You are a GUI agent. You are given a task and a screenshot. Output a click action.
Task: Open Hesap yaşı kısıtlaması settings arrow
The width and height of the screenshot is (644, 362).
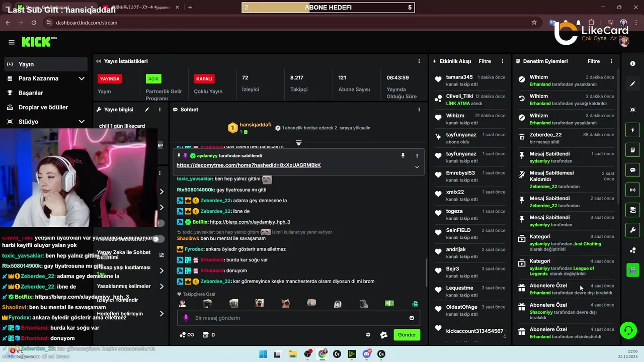coord(162,270)
